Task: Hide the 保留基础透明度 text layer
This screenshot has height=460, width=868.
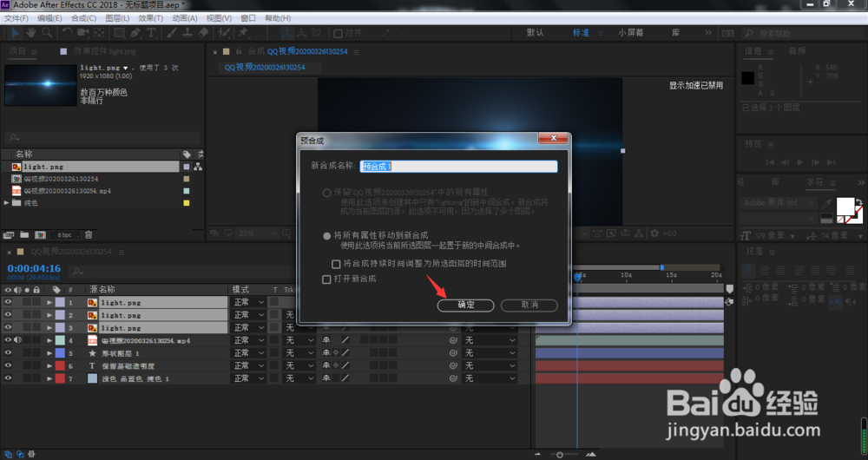Action: click(8, 366)
